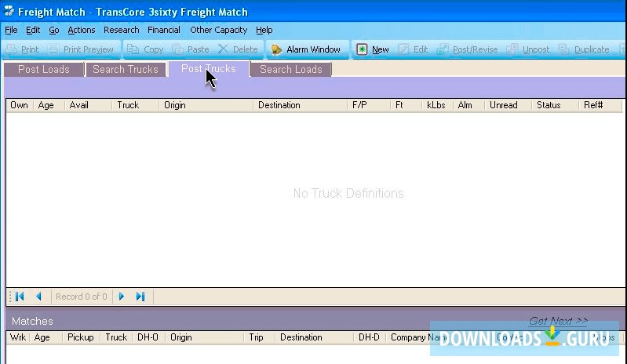Image resolution: width=627 pixels, height=364 pixels.
Task: Sort matches by Pickup column
Action: [x=81, y=337]
